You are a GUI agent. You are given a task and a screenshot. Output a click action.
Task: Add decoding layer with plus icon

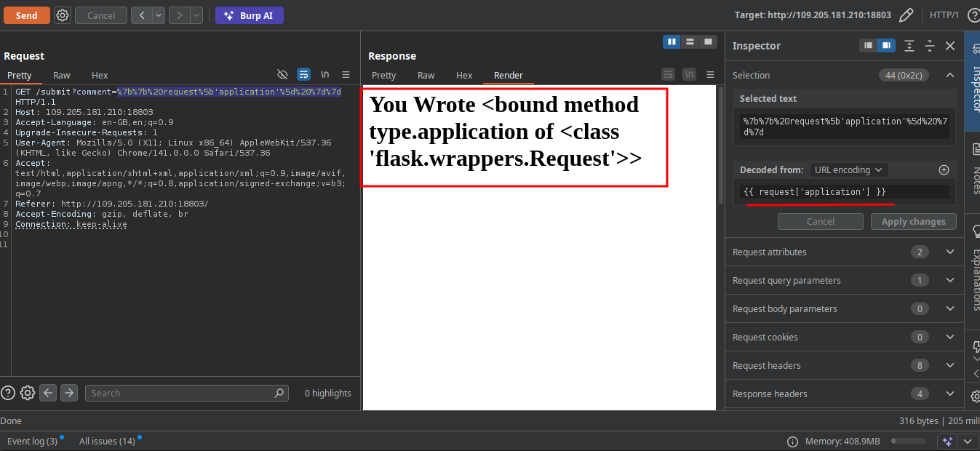[x=944, y=169]
